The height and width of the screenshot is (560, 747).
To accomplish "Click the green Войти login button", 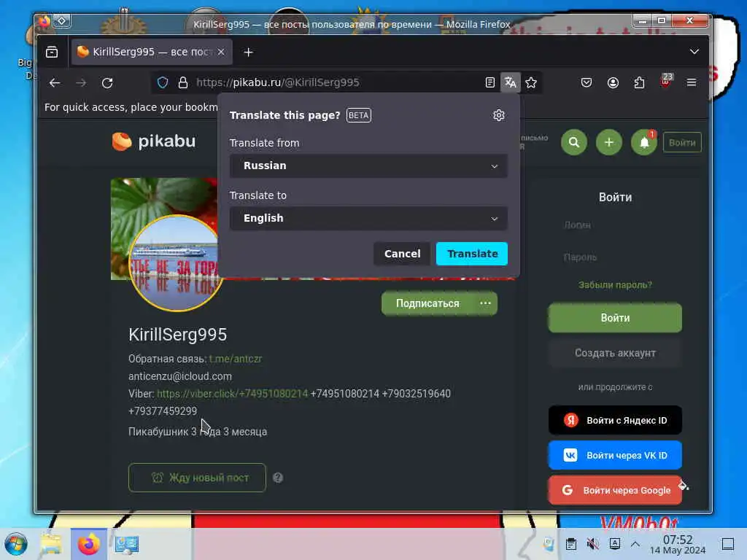I will click(x=615, y=318).
